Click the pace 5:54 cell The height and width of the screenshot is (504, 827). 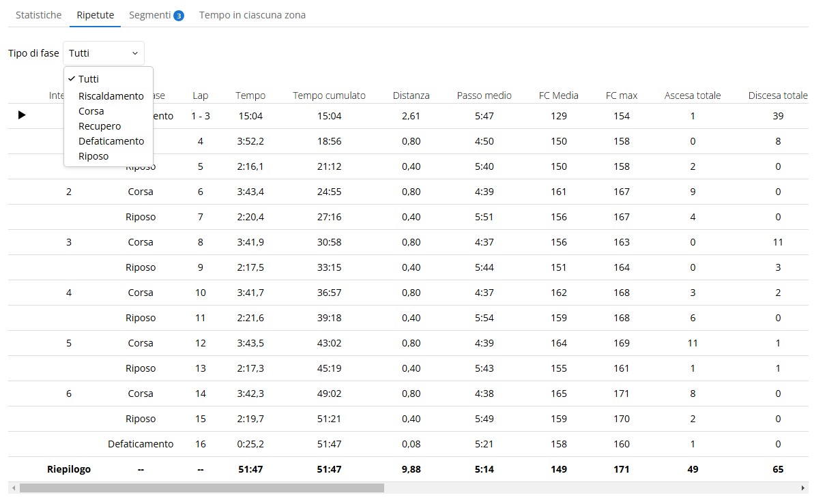coord(484,318)
